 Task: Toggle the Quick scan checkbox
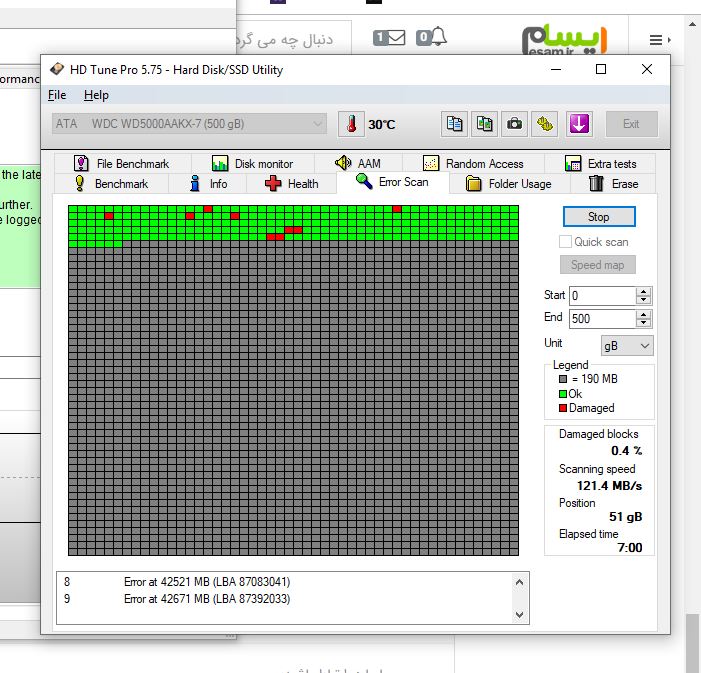(x=566, y=242)
